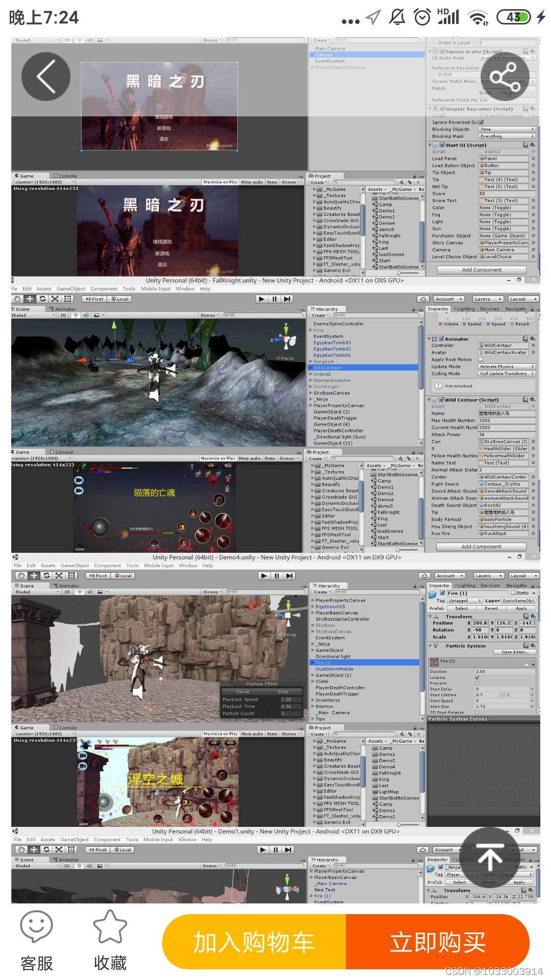Select the Scale tool in Demo4.unity window

click(59, 576)
